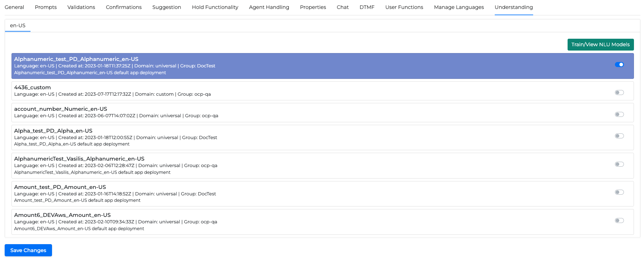Click the Train/View NLU Models button

600,44
